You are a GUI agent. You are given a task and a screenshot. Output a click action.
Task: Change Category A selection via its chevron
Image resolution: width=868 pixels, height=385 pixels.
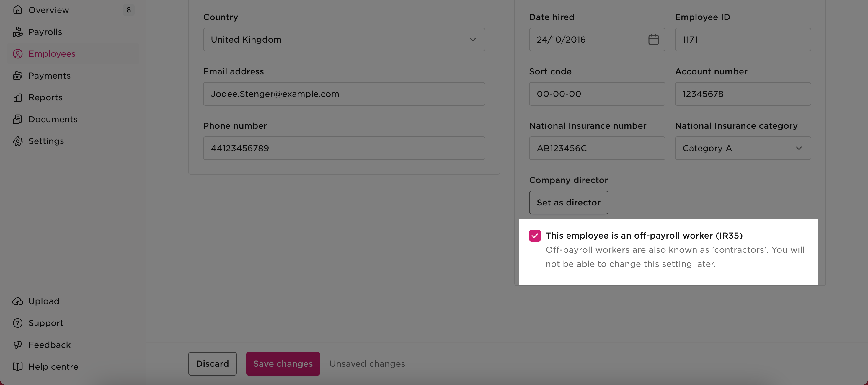[x=799, y=148]
